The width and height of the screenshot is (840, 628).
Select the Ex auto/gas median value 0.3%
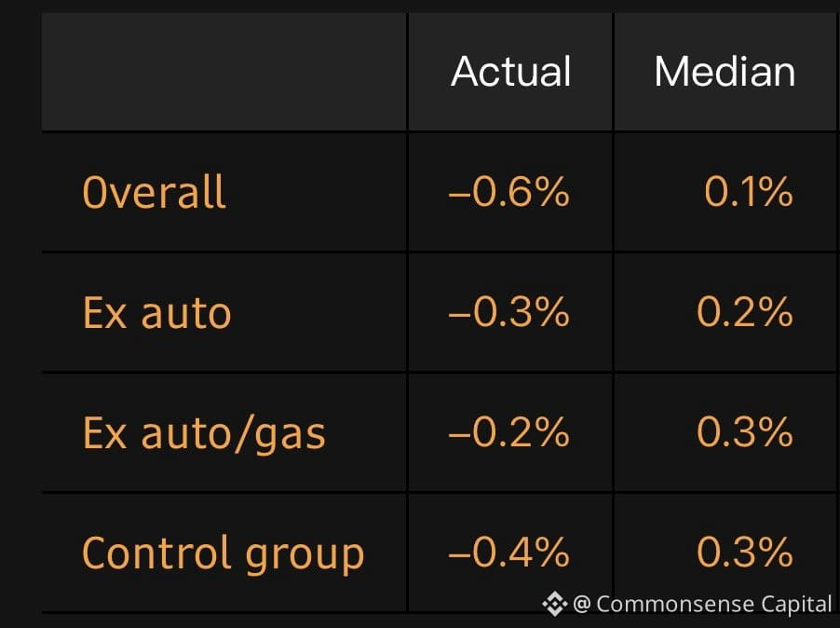(x=745, y=432)
